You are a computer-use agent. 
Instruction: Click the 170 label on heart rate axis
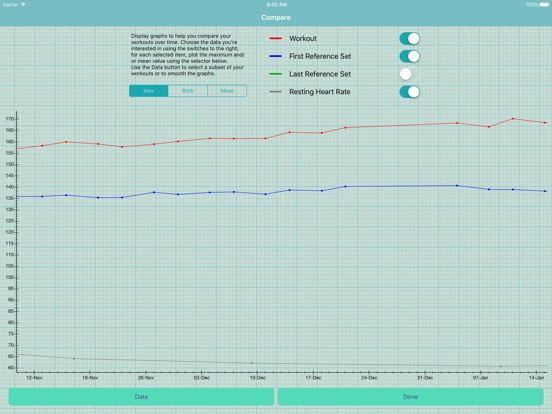click(x=10, y=119)
